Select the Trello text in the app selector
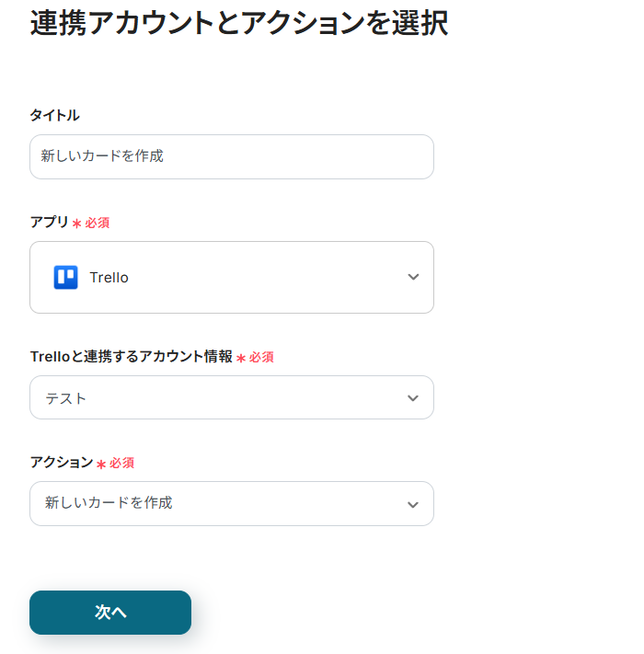 point(109,278)
